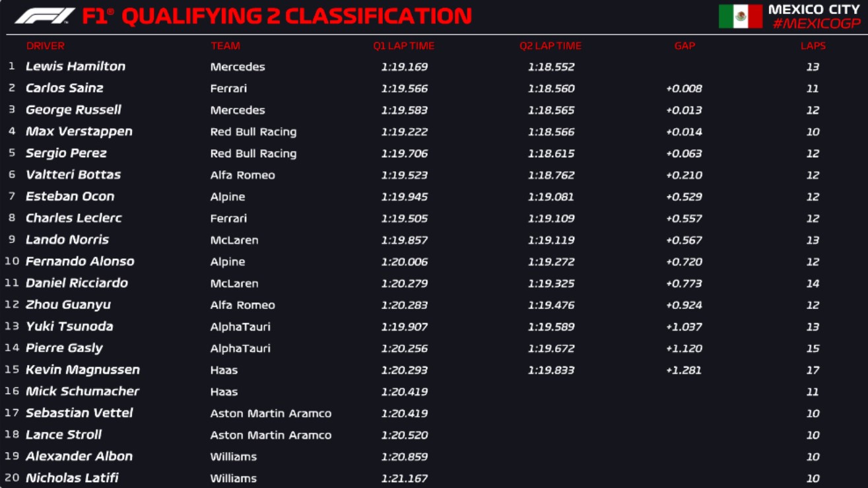Click Mick Schumacher's Q1 time
868x488 pixels.
[405, 392]
